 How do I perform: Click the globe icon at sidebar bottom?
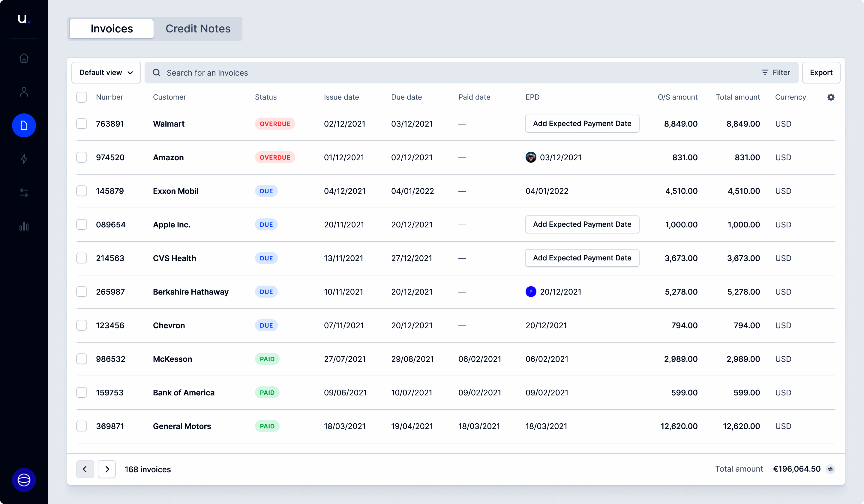(x=24, y=480)
